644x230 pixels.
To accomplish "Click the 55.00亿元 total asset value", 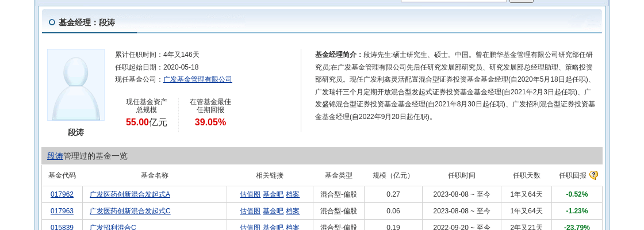I will tap(146, 122).
